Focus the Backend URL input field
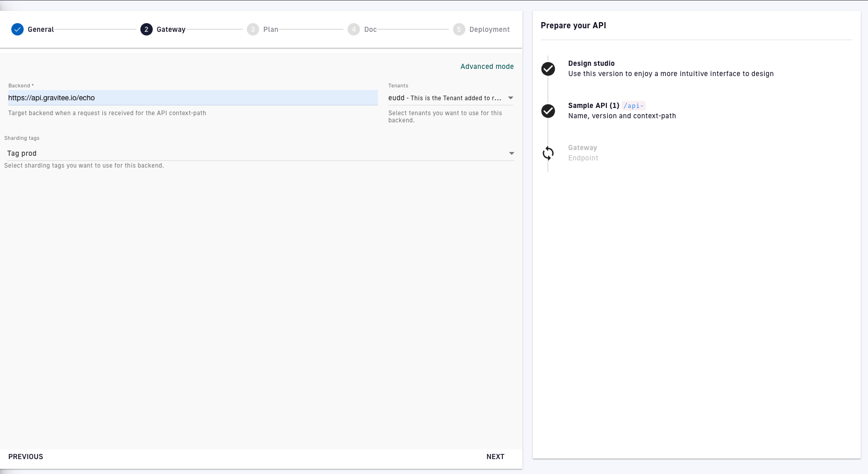The image size is (868, 474). (193, 98)
